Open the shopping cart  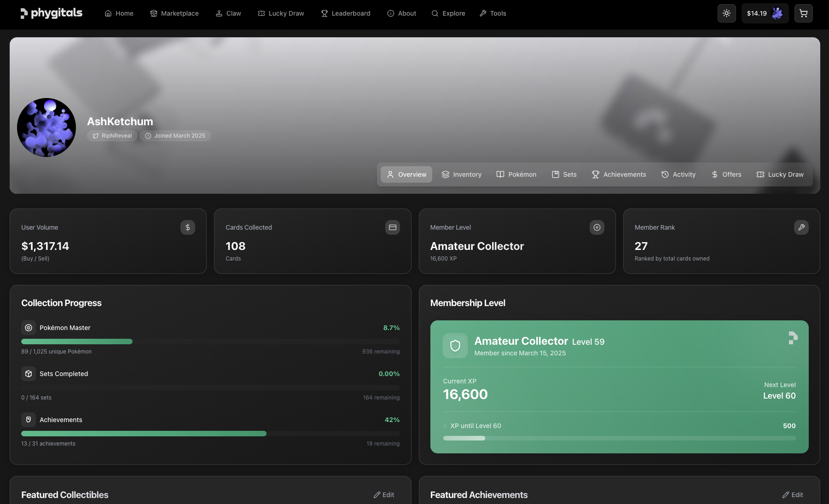[x=803, y=13]
